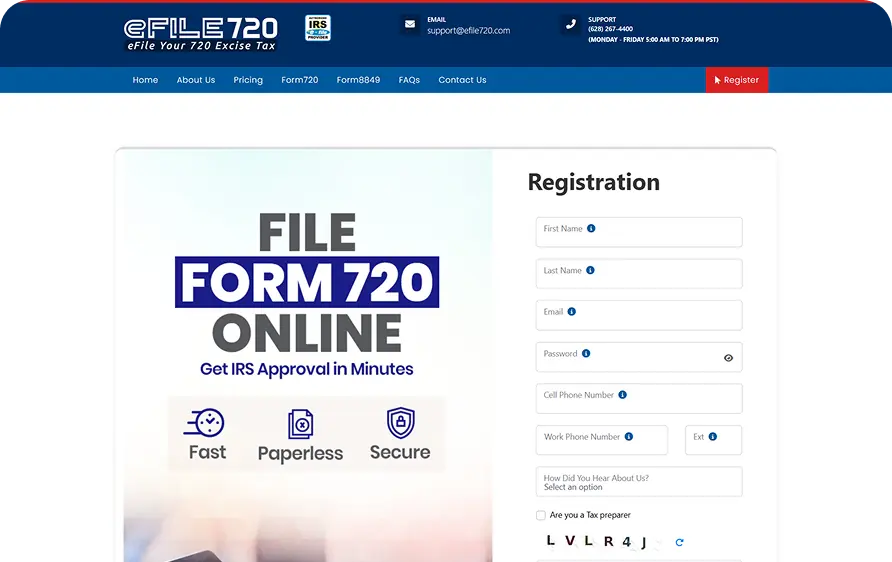Click the Cell Phone Number info icon
This screenshot has height=562, width=892.
click(x=623, y=395)
